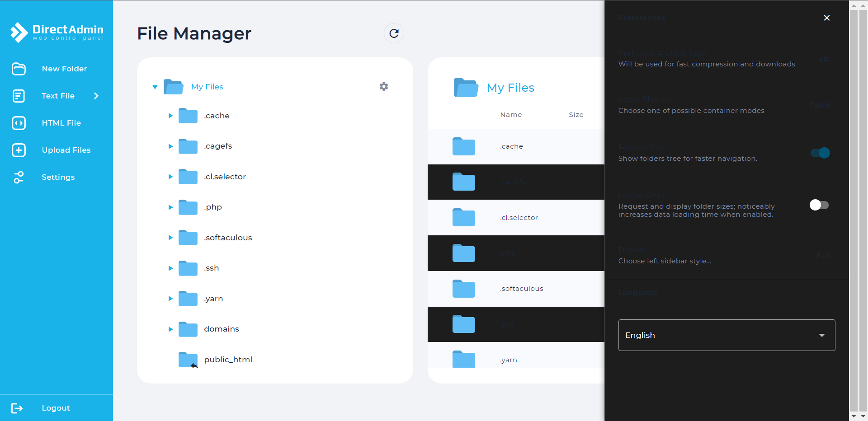Click the refresh icon beside File Manager
868x421 pixels.
click(x=394, y=33)
